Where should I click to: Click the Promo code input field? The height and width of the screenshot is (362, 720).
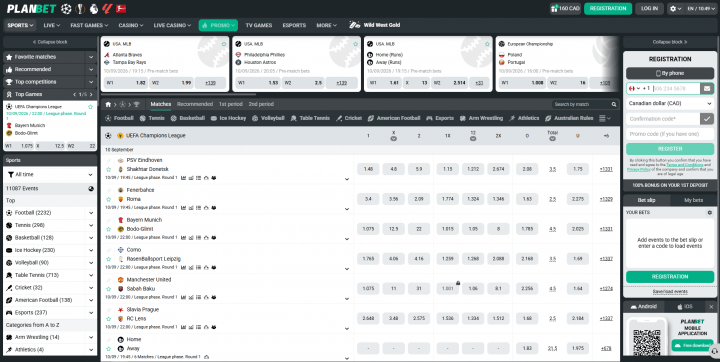[670, 134]
